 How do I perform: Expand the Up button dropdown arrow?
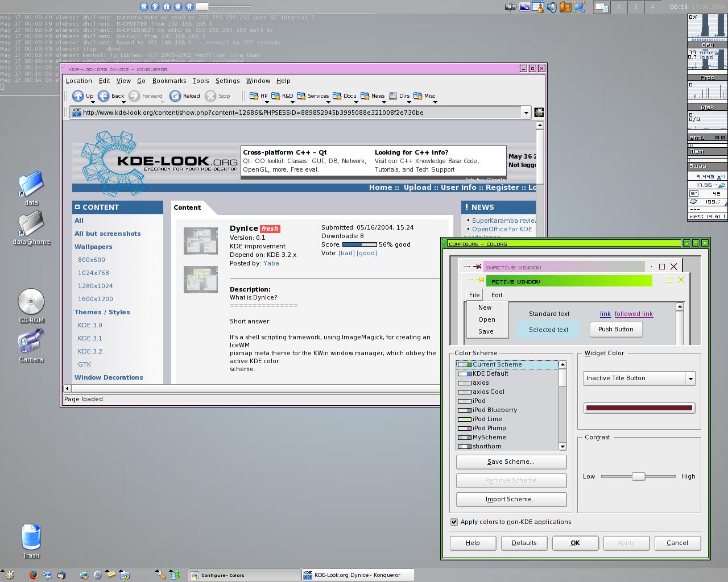(x=93, y=102)
